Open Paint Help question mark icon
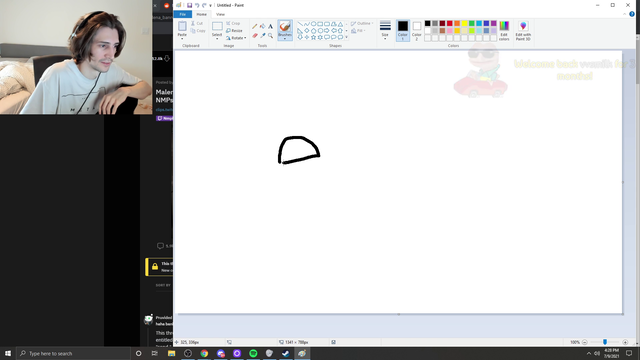This screenshot has width=640, height=360. tap(632, 14)
